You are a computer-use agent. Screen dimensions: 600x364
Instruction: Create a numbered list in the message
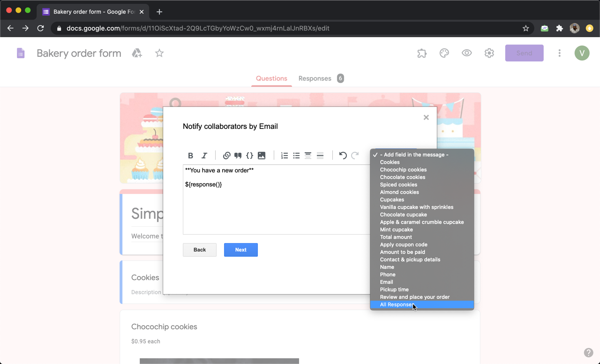[x=285, y=155]
